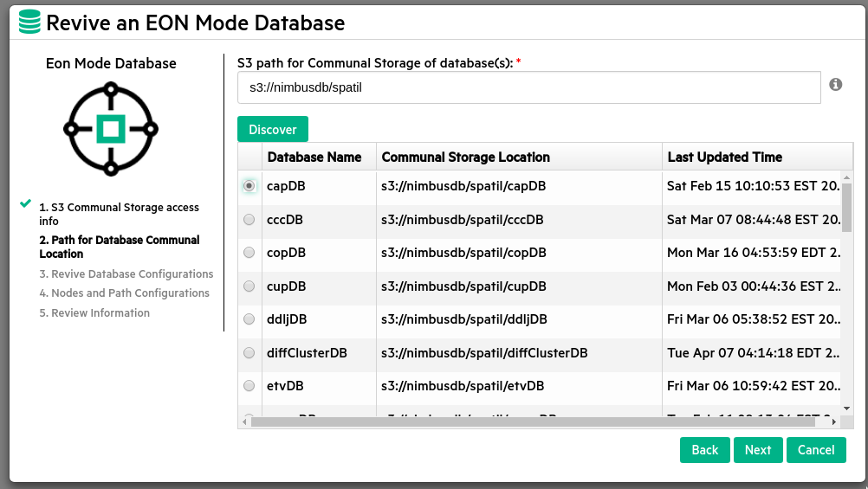The width and height of the screenshot is (868, 489).
Task: Select the cccDB database radio button
Action: pos(249,220)
